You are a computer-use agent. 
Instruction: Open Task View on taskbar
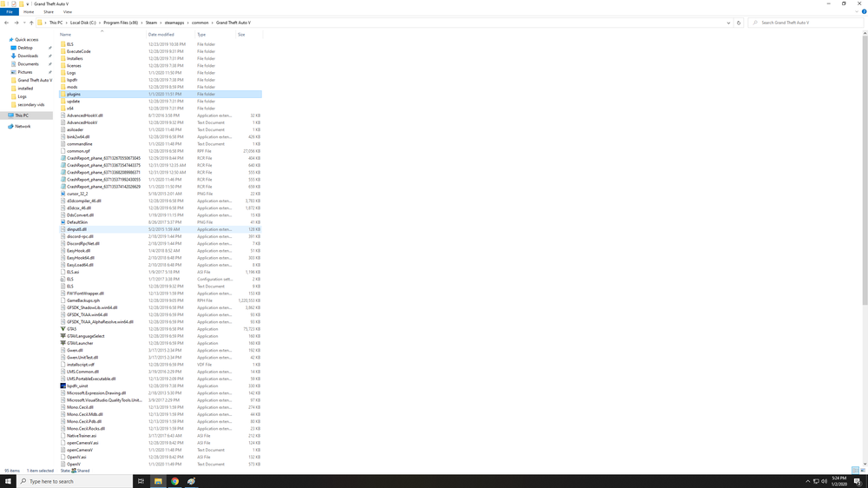[x=141, y=481]
